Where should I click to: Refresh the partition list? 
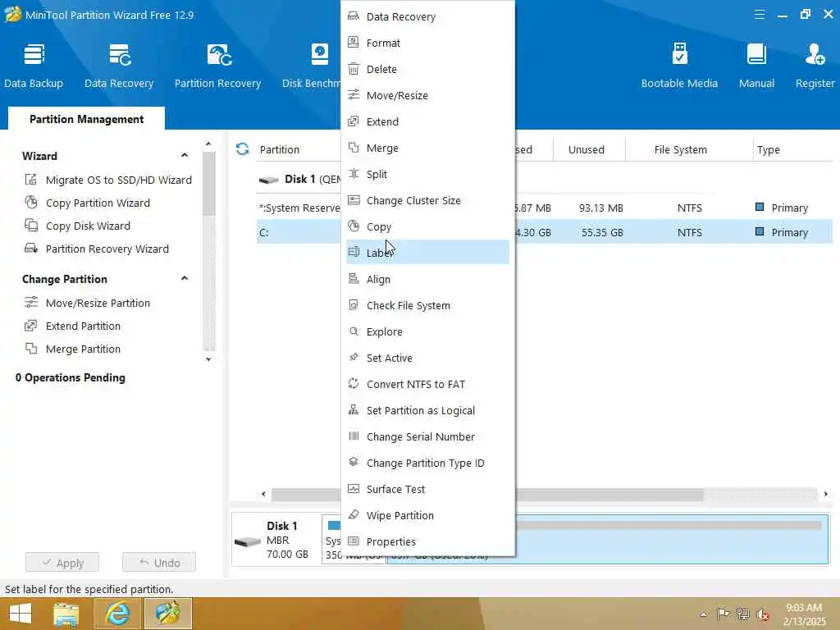242,149
